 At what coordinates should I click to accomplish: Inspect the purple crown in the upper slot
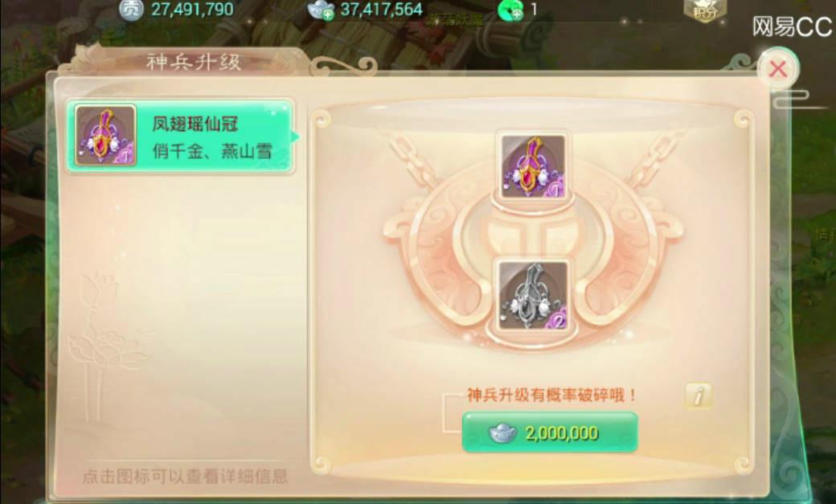[533, 166]
